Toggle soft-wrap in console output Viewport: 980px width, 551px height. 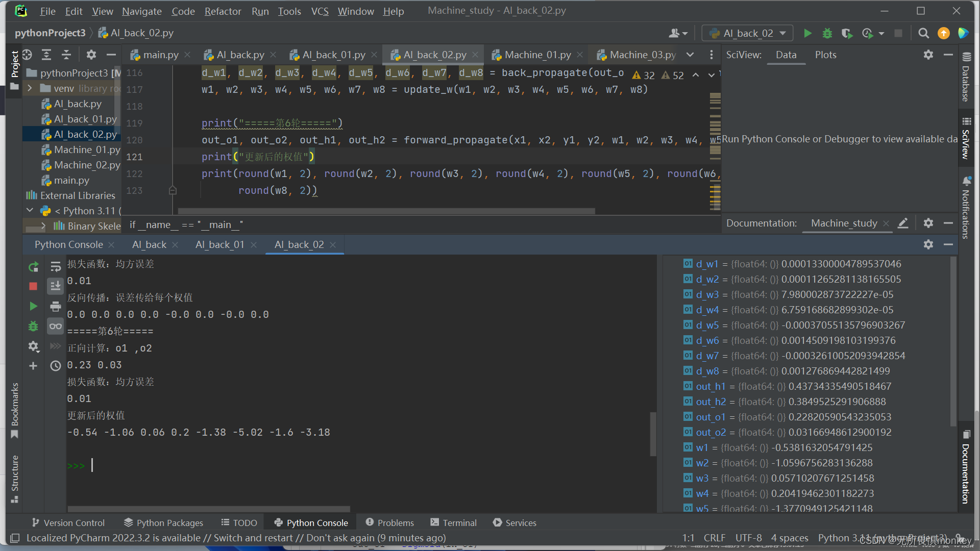(x=56, y=266)
